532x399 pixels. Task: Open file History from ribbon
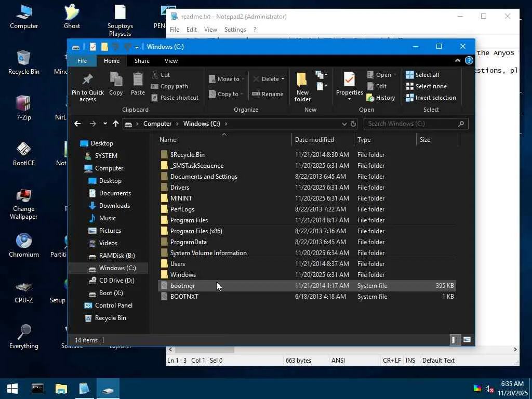(381, 98)
